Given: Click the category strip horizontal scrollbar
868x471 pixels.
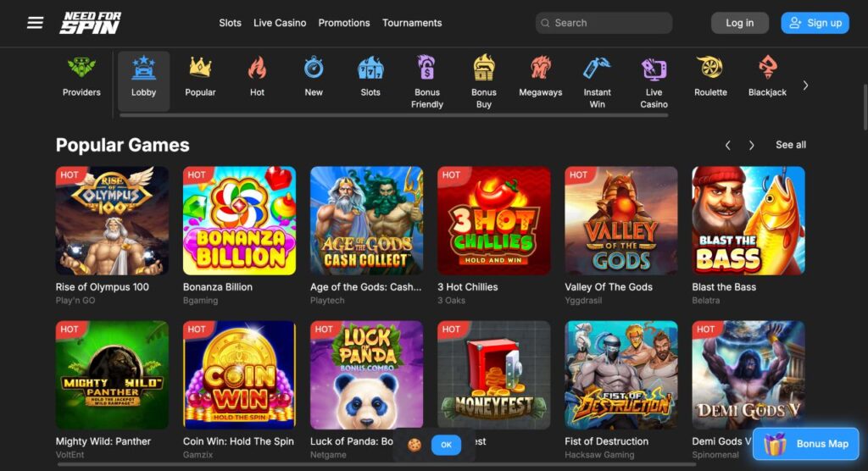Looking at the screenshot, I should (x=394, y=116).
